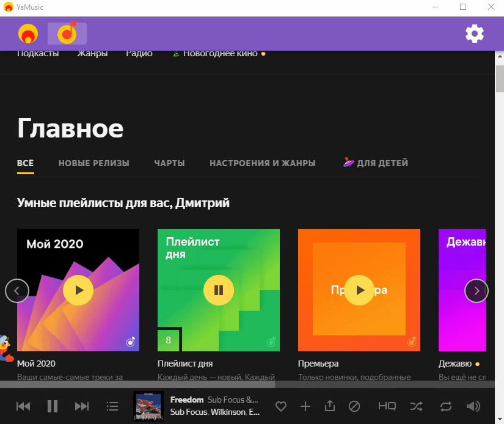Click the scrollbar down arrow
504x424 pixels.
click(500, 419)
